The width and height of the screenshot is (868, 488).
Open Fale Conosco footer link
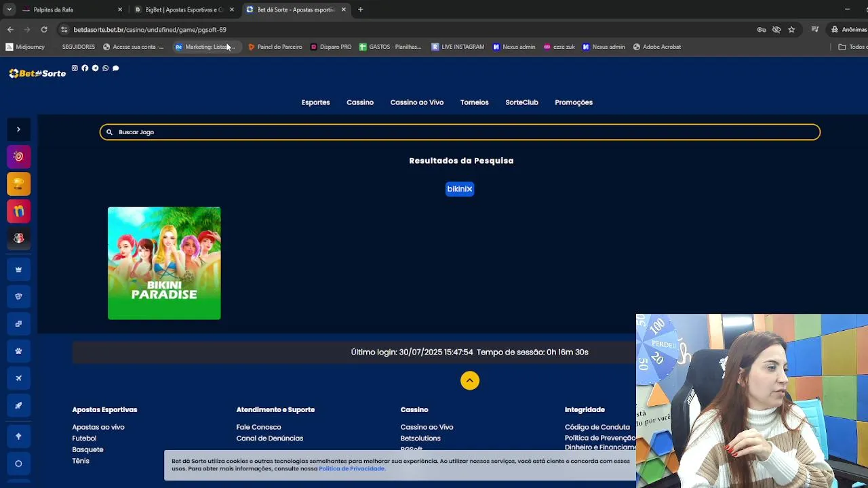coord(258,427)
